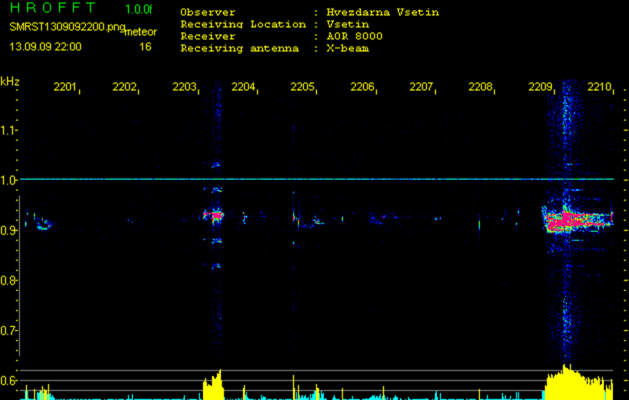The image size is (629, 400).
Task: Click the SMRST1309092200.png filename
Action: pos(66,28)
